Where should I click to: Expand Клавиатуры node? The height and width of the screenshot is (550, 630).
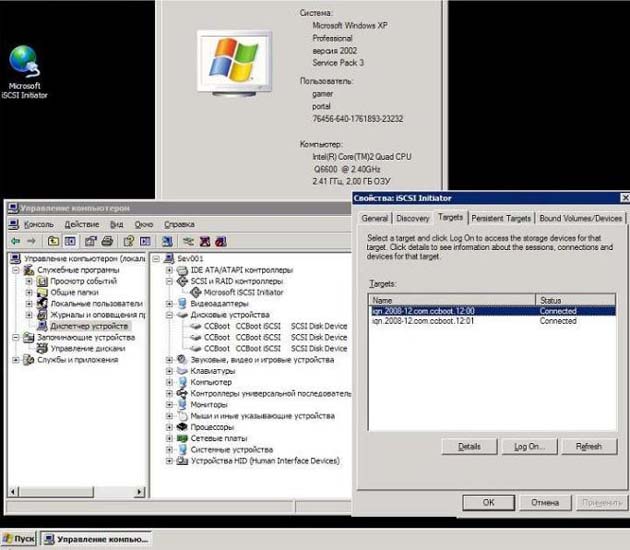(169, 371)
